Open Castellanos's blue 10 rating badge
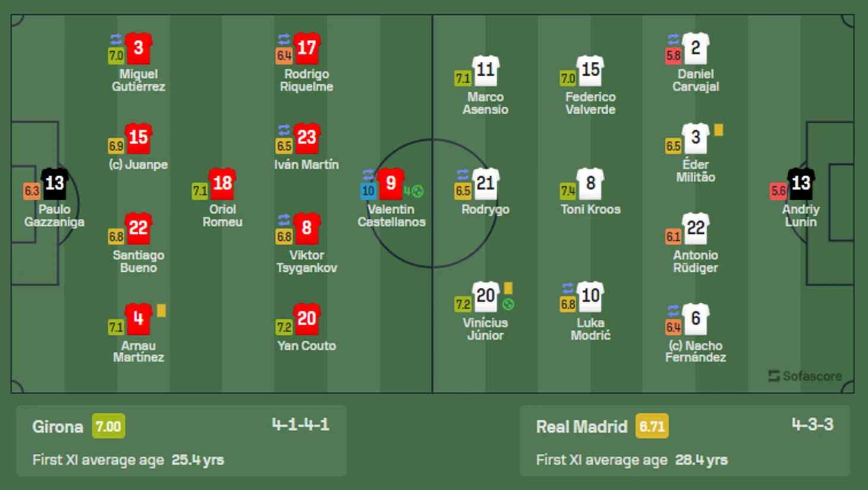This screenshot has height=490, width=868. [x=368, y=191]
